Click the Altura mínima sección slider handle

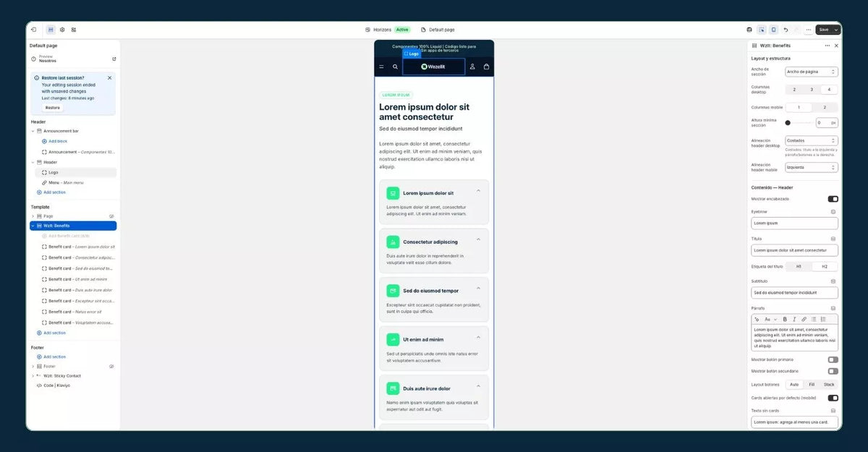click(x=788, y=123)
